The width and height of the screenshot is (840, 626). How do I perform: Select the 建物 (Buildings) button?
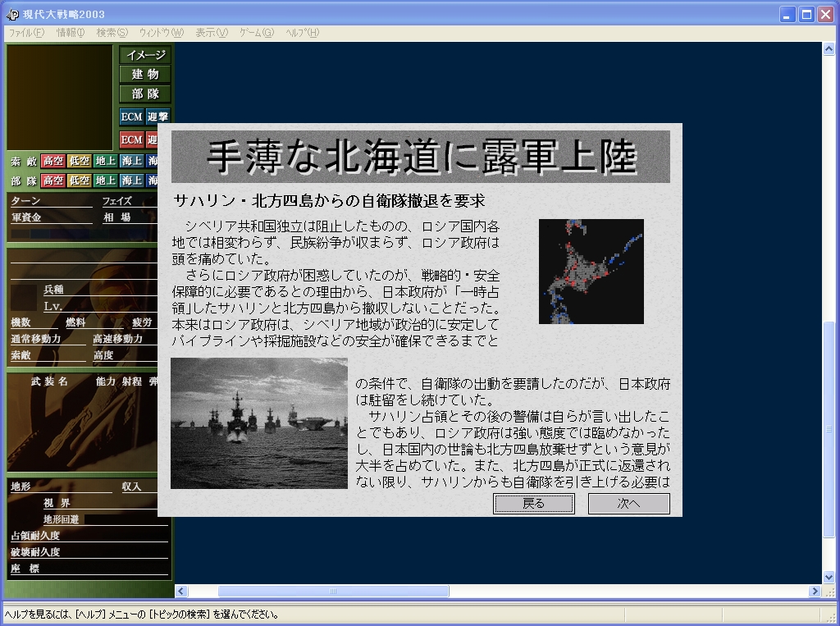click(145, 75)
